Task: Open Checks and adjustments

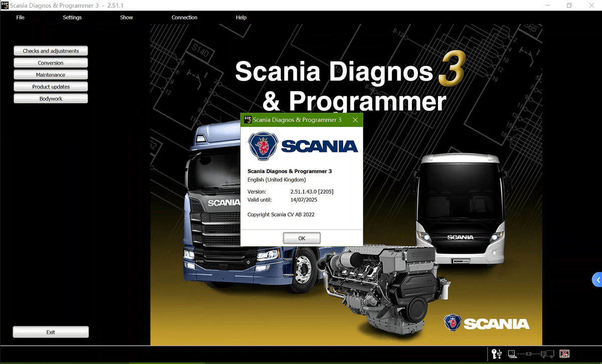Action: (51, 51)
